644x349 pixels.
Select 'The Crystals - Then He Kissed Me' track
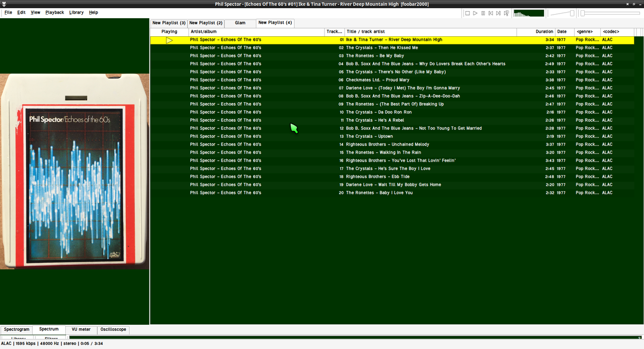click(x=392, y=48)
